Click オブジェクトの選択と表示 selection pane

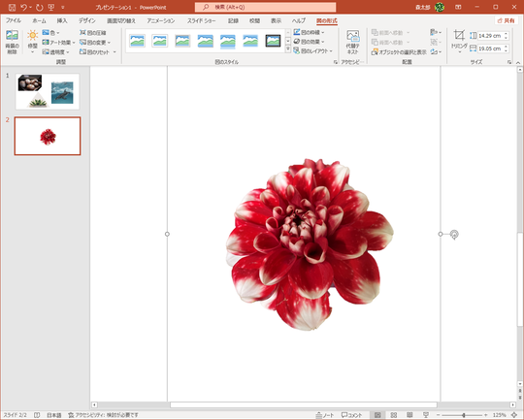point(399,52)
